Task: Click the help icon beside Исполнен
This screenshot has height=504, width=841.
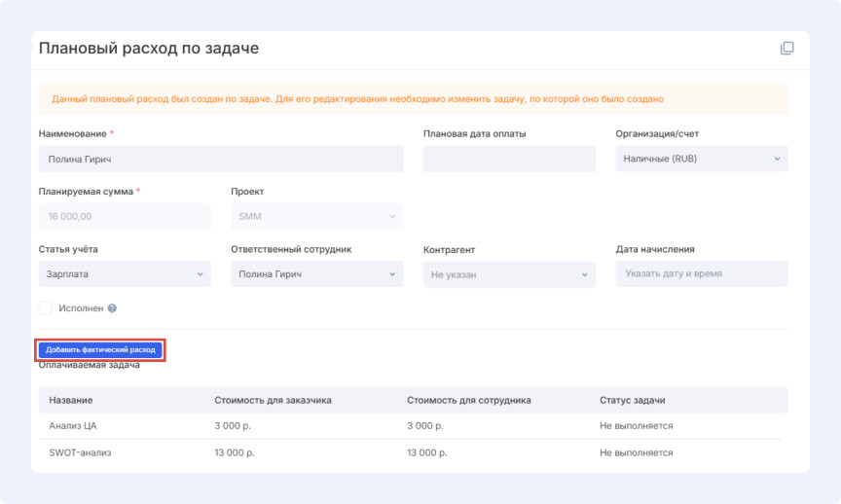Action: [112, 308]
